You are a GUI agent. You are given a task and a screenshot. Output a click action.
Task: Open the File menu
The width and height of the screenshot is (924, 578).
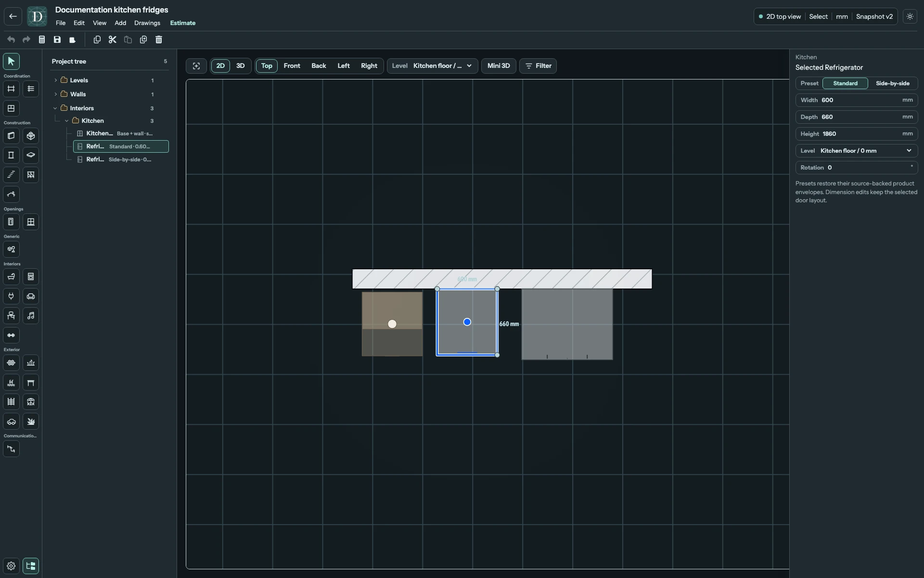[x=61, y=23]
